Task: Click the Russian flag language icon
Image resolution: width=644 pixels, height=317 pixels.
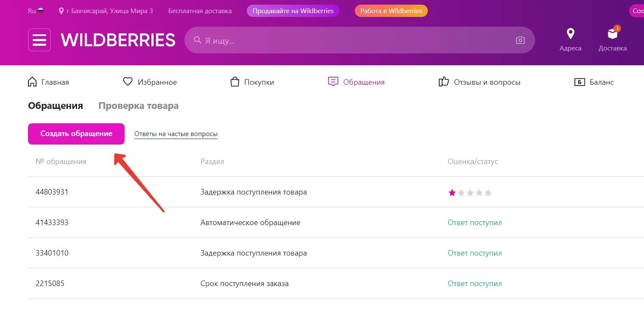Action: pos(41,11)
